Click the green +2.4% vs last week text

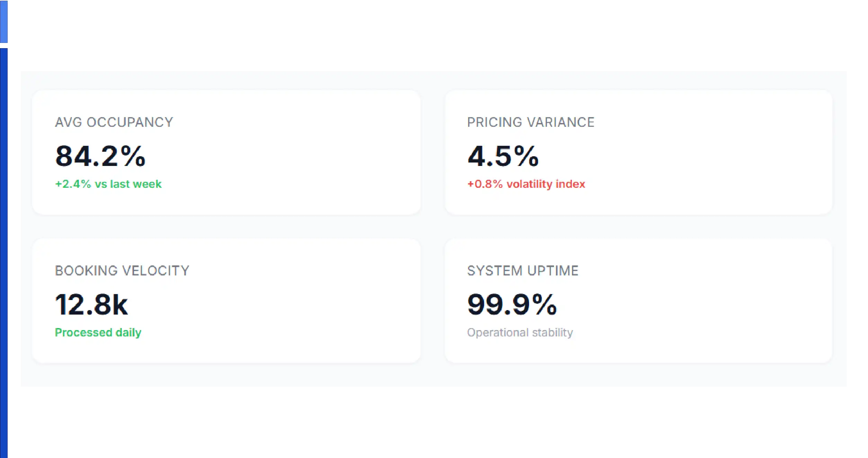point(108,184)
